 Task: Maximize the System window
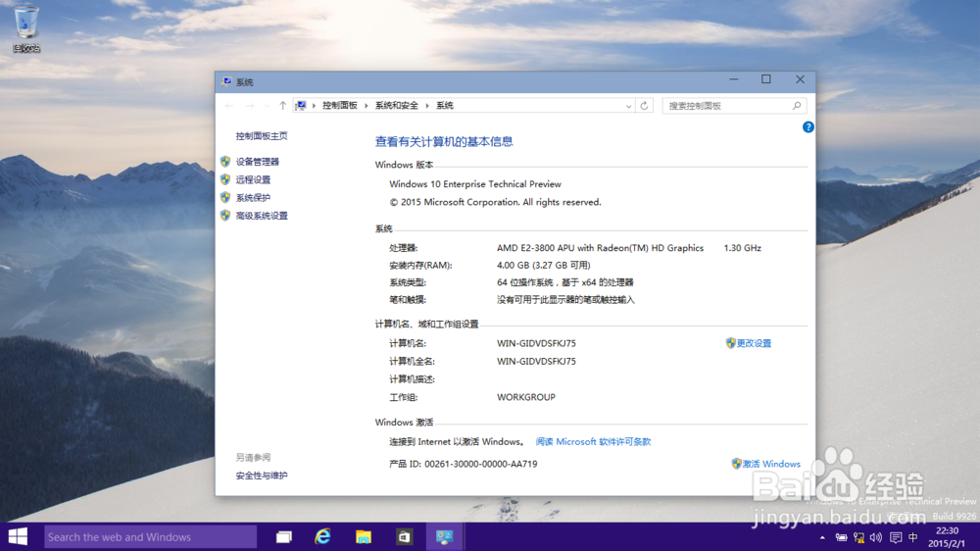[x=766, y=79]
